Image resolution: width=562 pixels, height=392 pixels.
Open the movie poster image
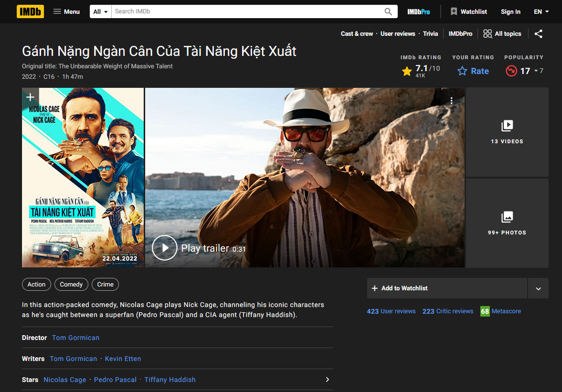83,178
